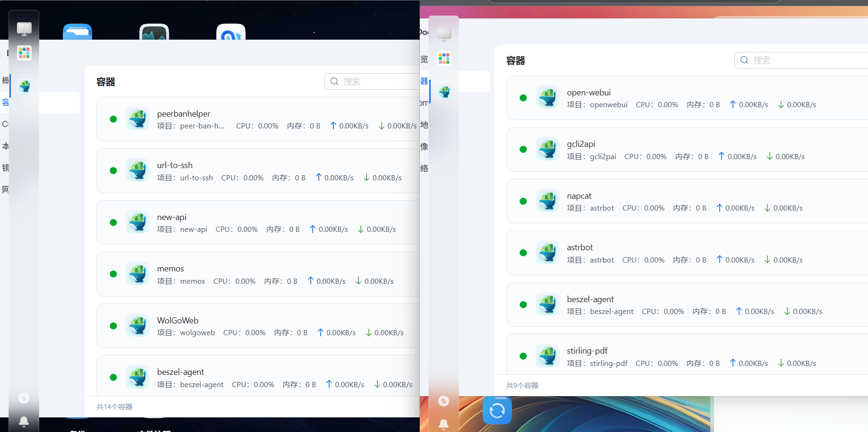The image size is (868, 432).
Task: Click the whale icon of the new-api container
Action: coord(138,222)
